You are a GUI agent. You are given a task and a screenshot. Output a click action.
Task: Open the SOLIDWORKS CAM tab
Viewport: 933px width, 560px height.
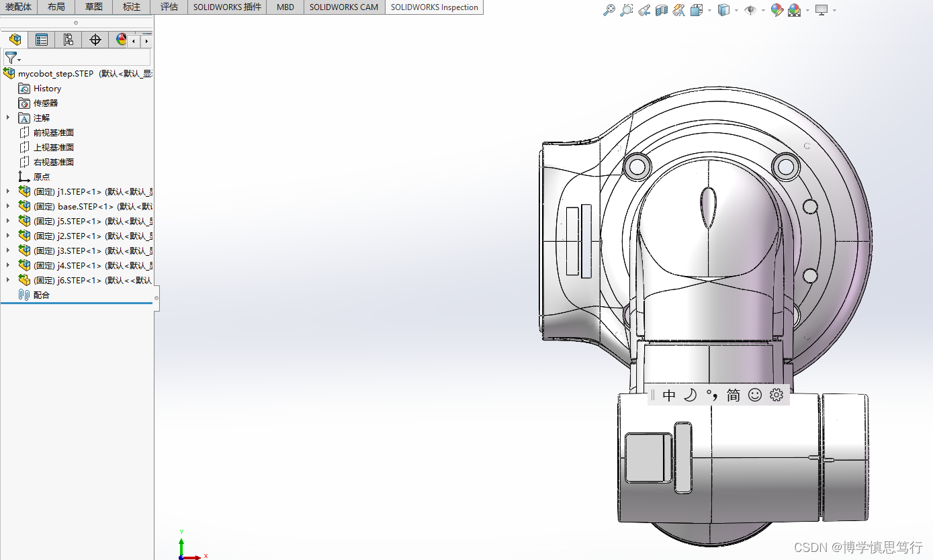344,7
